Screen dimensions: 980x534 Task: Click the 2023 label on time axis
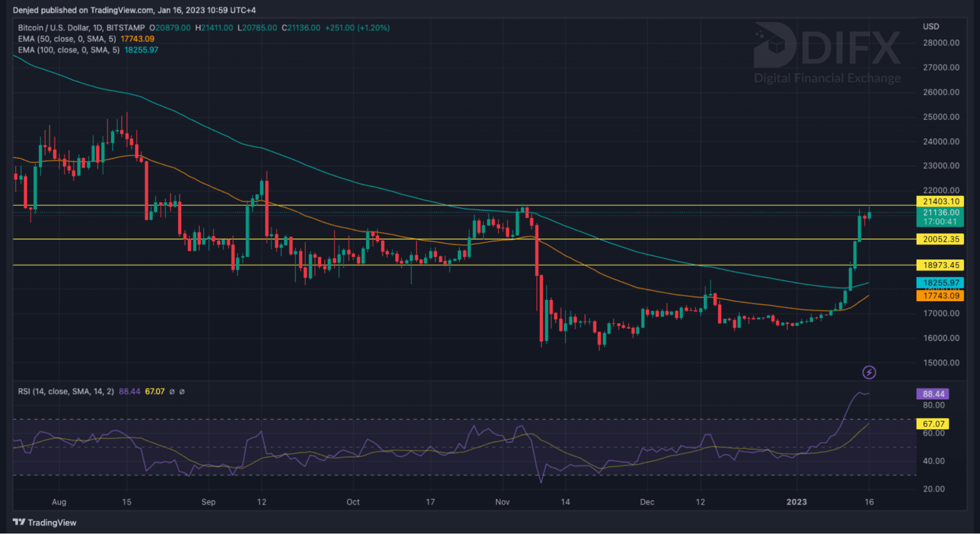coord(796,502)
